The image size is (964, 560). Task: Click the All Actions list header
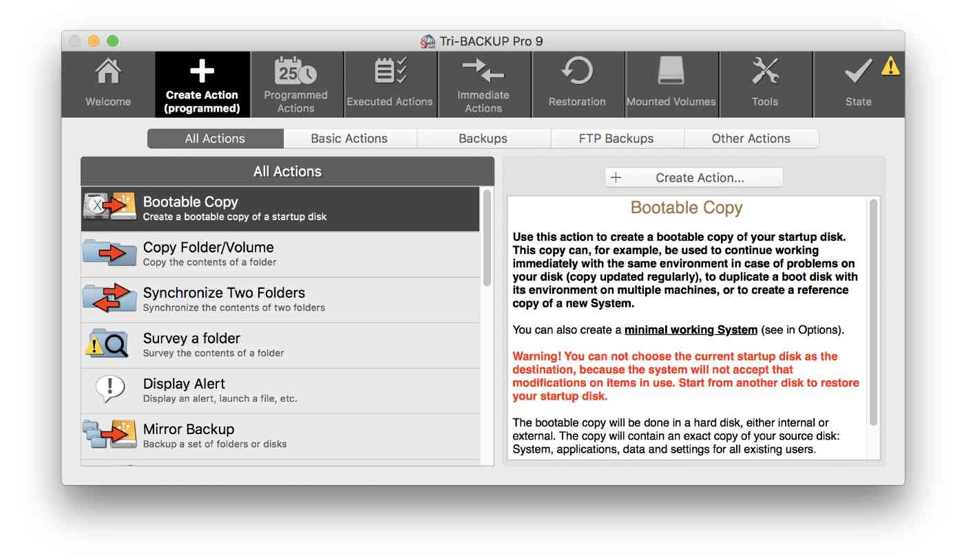(288, 171)
